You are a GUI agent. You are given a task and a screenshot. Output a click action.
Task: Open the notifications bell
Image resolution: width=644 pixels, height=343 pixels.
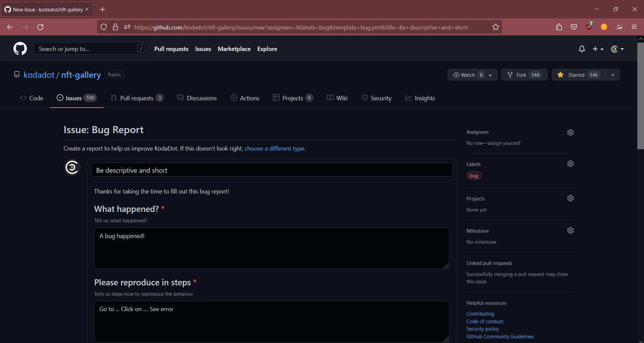(582, 49)
